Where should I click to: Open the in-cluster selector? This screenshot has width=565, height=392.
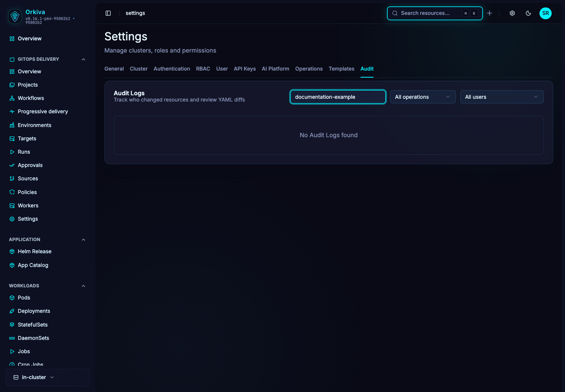pos(47,377)
